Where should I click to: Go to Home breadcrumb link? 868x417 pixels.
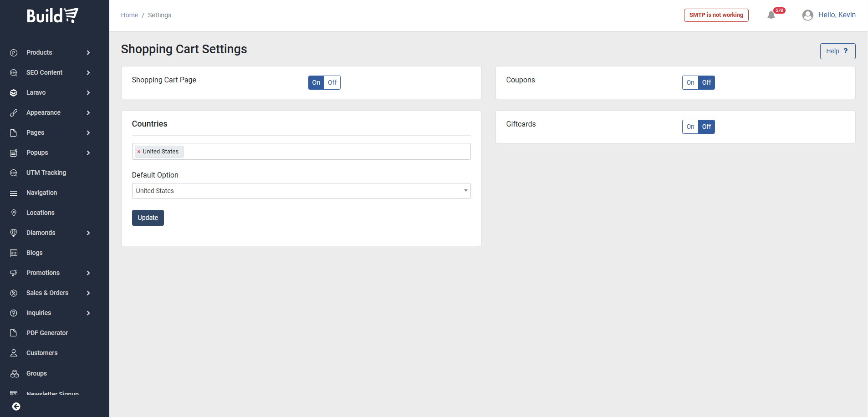129,15
